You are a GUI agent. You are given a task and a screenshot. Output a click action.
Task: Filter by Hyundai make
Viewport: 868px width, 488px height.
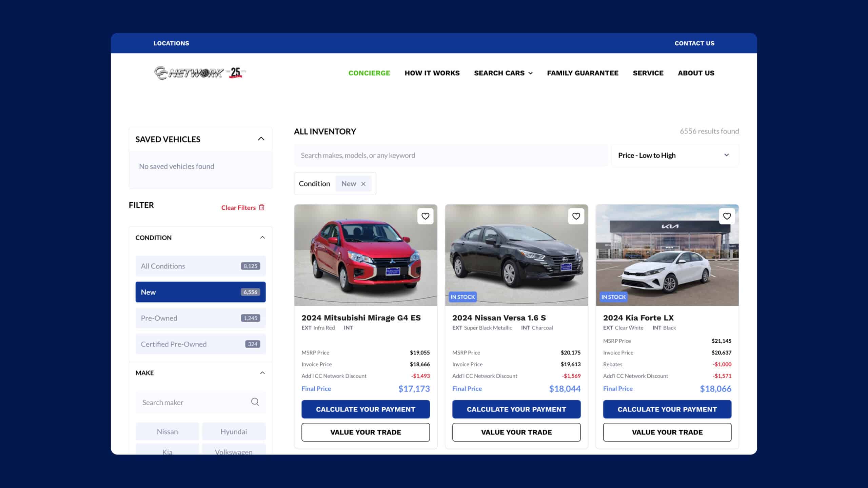[234, 431]
